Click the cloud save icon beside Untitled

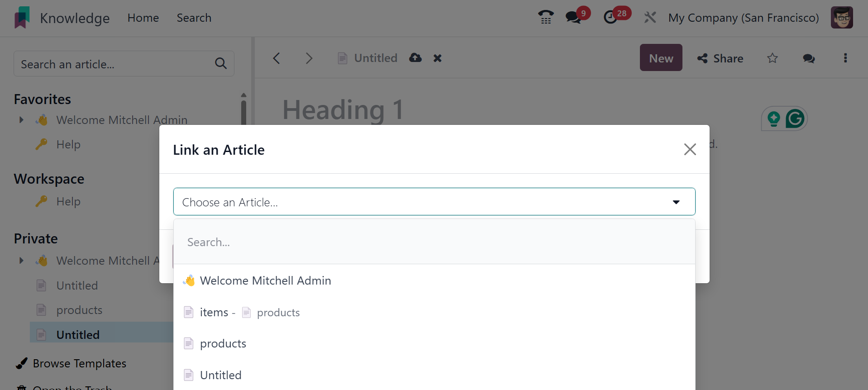[415, 58]
